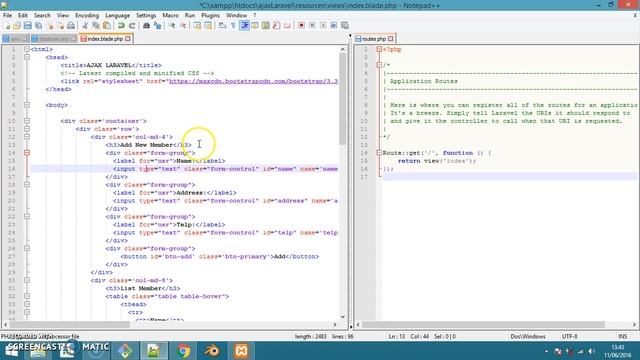
Task: Open XAMPP from the taskbar
Action: (241, 351)
